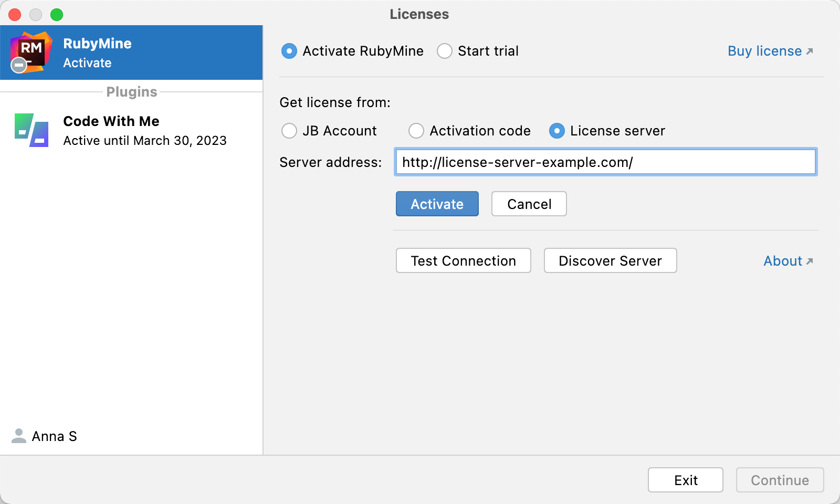Exit the Licenses dialog

point(685,479)
